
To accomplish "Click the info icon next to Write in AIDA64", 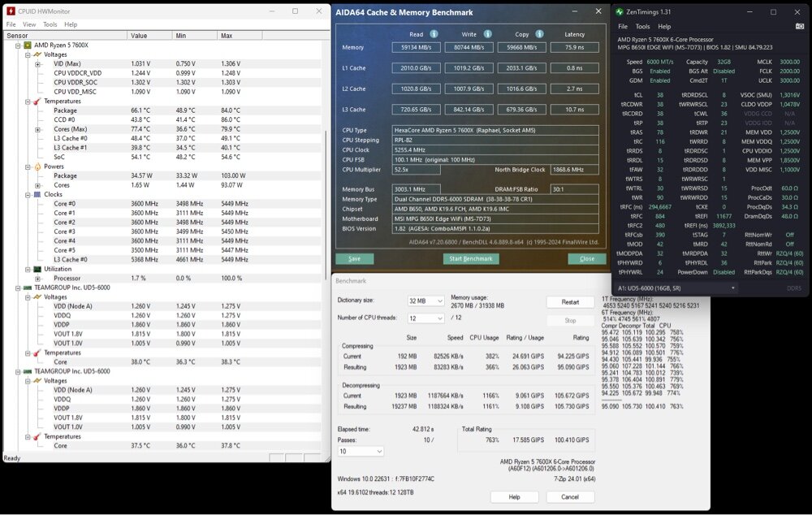I will (488, 33).
